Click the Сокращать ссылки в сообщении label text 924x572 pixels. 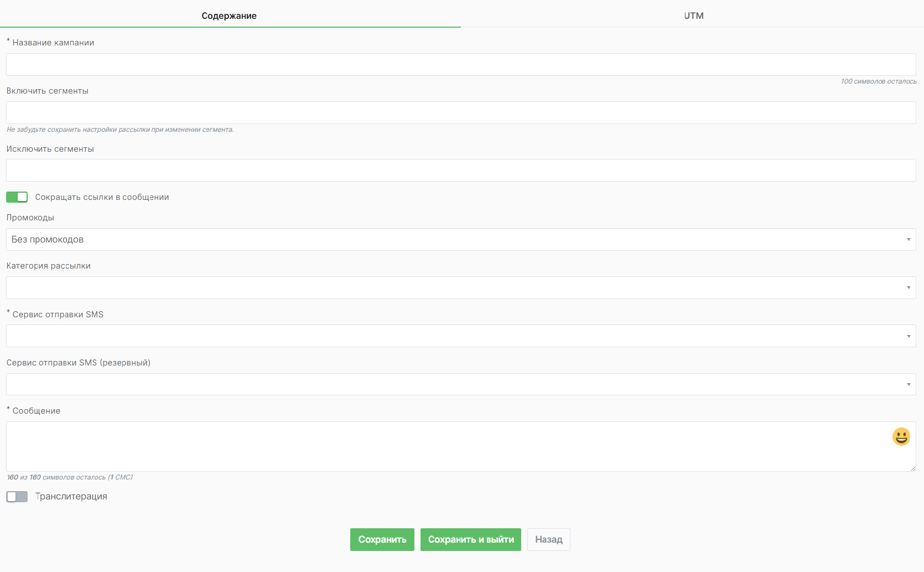click(x=102, y=197)
